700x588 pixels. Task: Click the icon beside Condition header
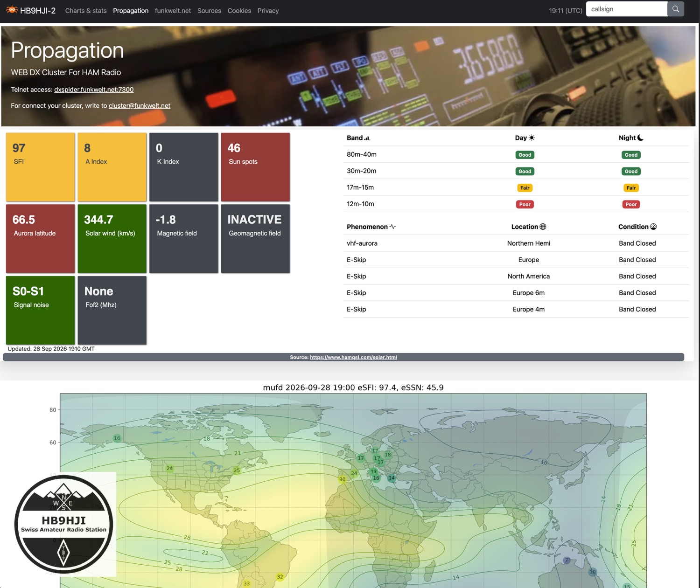653,227
